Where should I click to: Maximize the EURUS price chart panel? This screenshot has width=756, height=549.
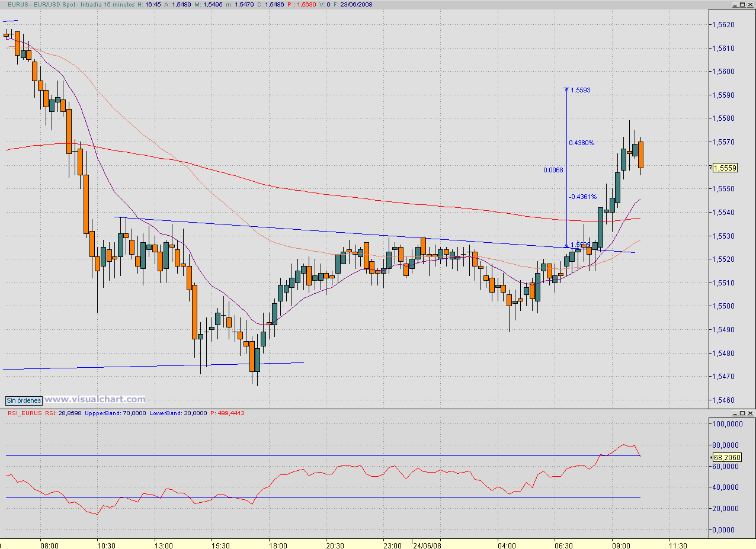coord(741,4)
